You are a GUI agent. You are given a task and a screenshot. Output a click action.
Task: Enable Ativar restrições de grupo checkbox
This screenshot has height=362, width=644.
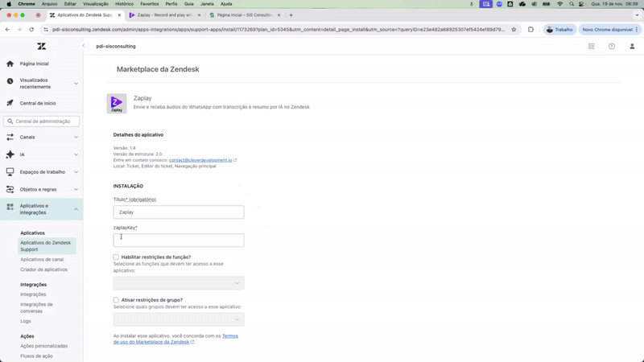pos(116,300)
